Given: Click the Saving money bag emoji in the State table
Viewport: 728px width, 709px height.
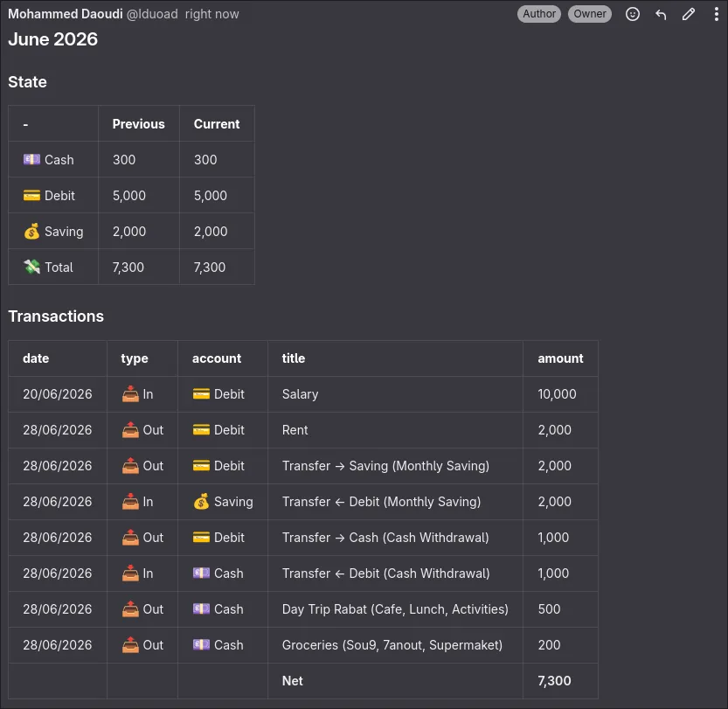Looking at the screenshot, I should pyautogui.click(x=31, y=231).
